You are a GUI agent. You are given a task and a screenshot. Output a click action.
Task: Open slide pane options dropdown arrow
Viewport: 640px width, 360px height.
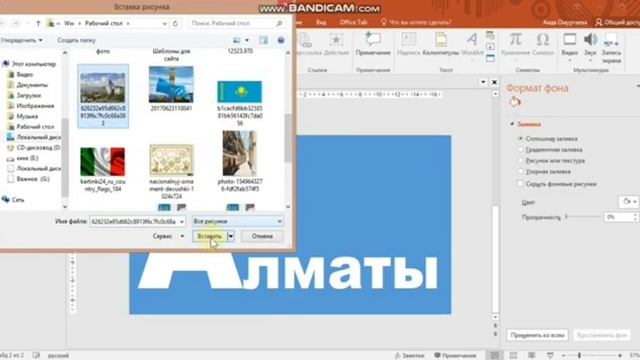(x=483, y=82)
